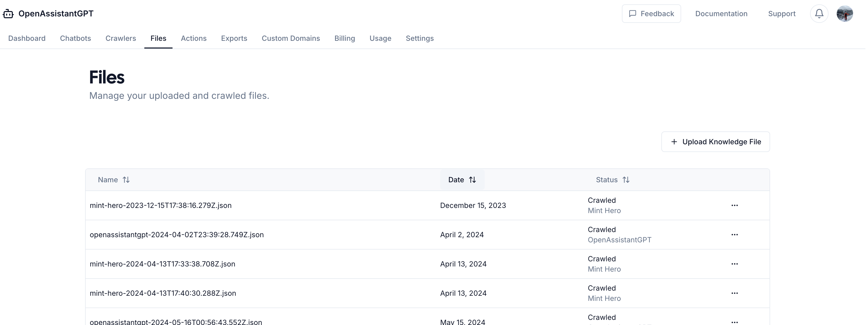868x325 pixels.
Task: Sort files by Name column
Action: click(x=114, y=179)
